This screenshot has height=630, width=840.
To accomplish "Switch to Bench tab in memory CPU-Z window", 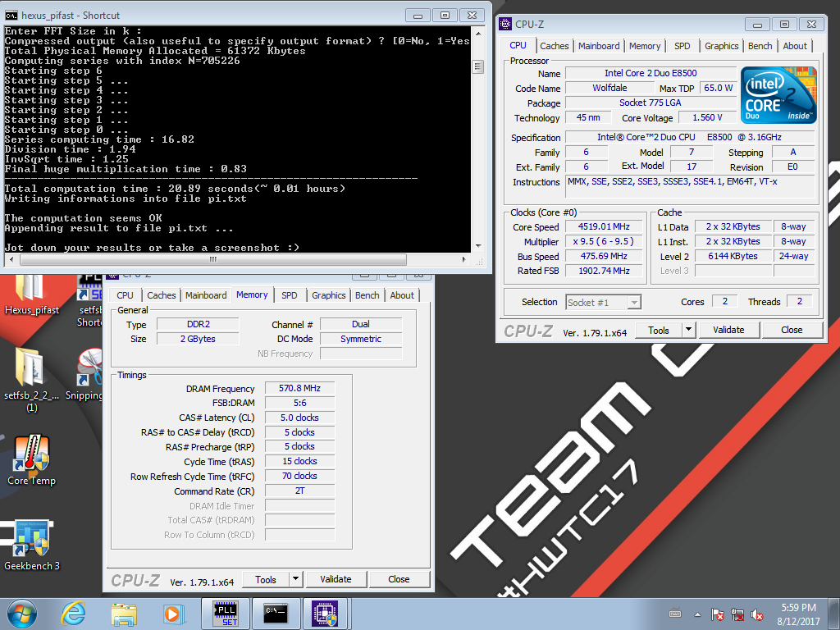I will pyautogui.click(x=367, y=295).
